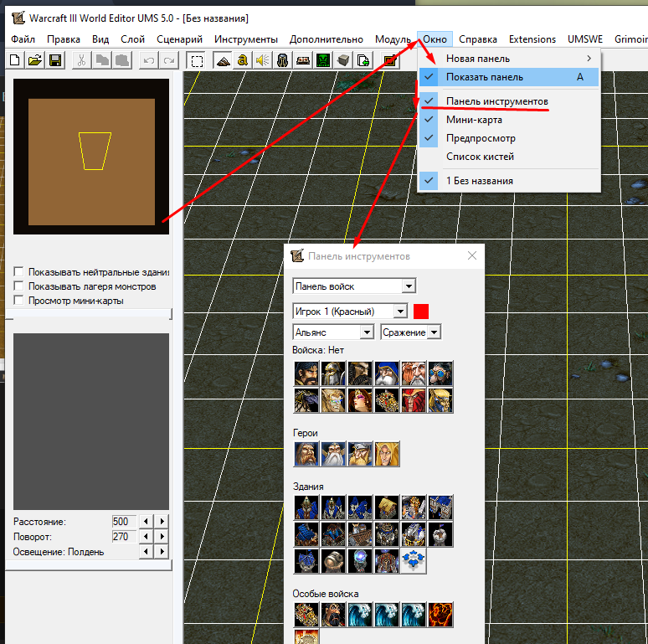Decrease 'Поворот' with left arrow

(x=146, y=537)
